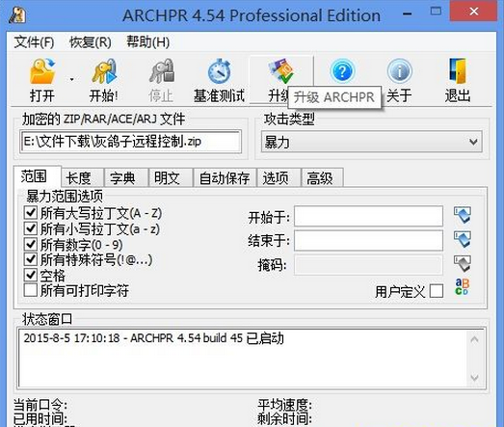Switch to the 字典 tab
The width and height of the screenshot is (504, 427).
(x=126, y=177)
